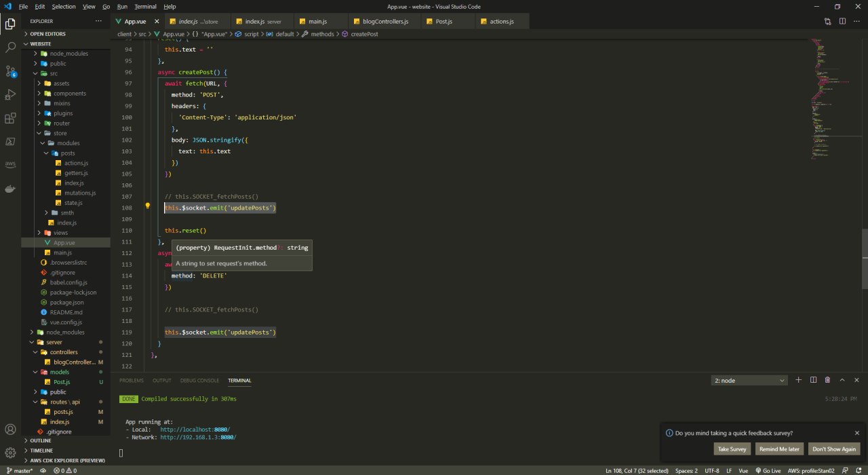
Task: Click the Take Survey button
Action: (732, 449)
